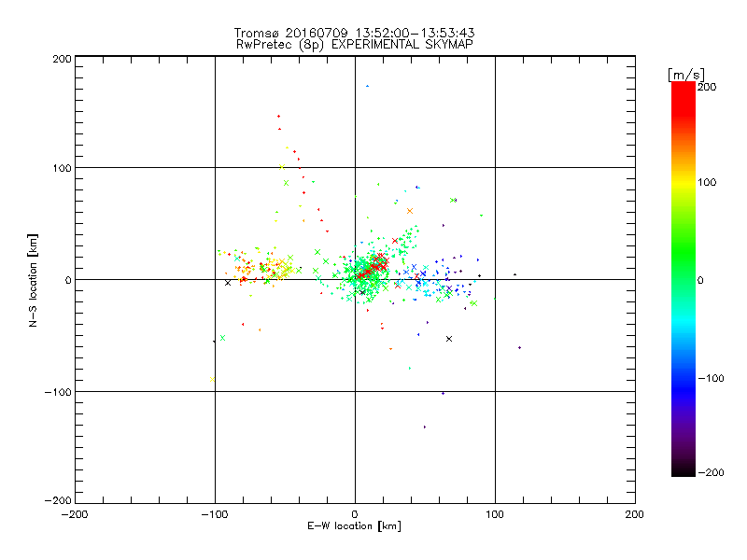747x560 pixels.
Task: Pick the blue region of the velocity colorbar
Action: pos(683,373)
